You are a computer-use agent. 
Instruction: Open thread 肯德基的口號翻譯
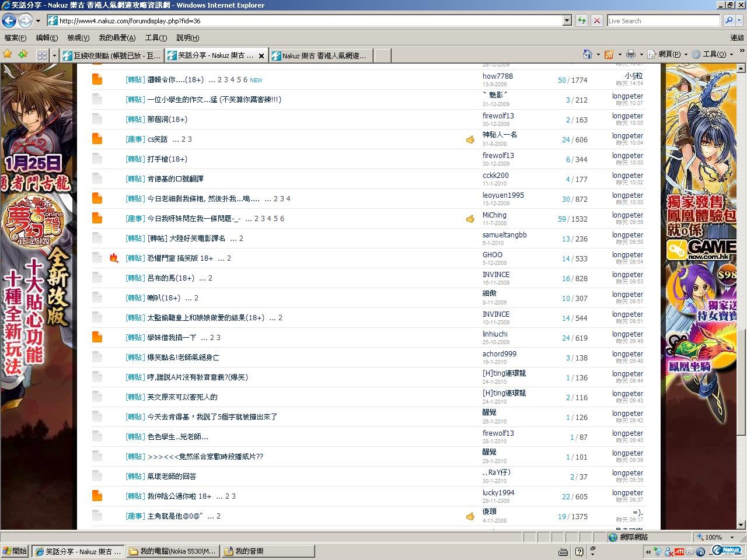pyautogui.click(x=175, y=179)
